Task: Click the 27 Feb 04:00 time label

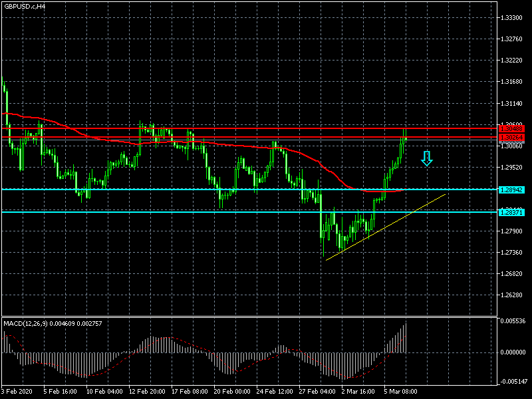Action: click(x=316, y=392)
